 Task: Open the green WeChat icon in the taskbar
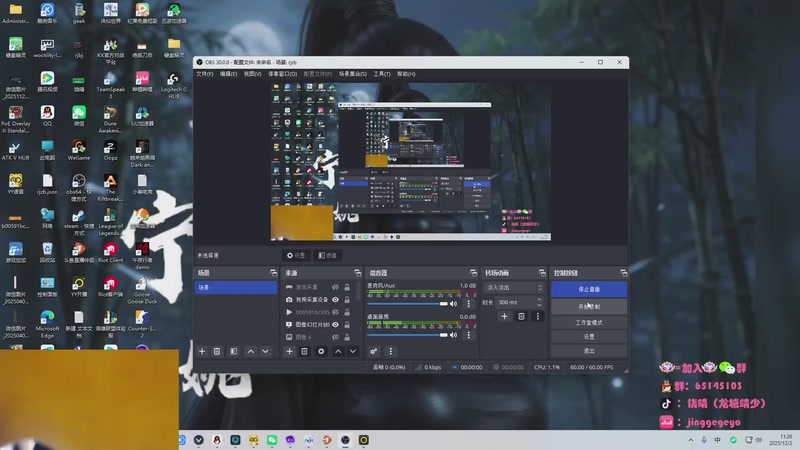[x=272, y=440]
